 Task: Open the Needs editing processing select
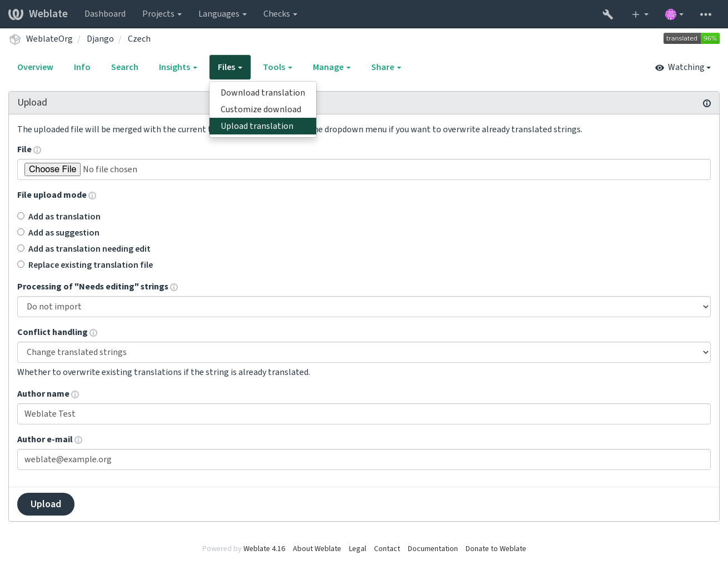click(364, 307)
